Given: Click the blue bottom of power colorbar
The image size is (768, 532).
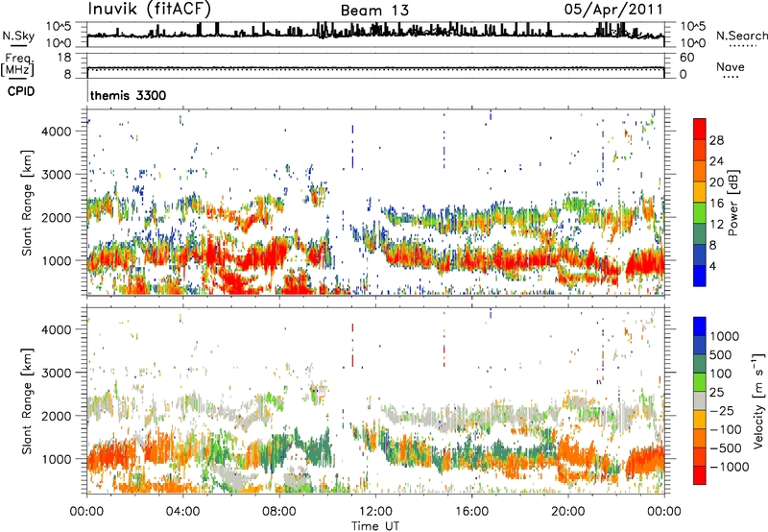Looking at the screenshot, I should pos(700,276).
